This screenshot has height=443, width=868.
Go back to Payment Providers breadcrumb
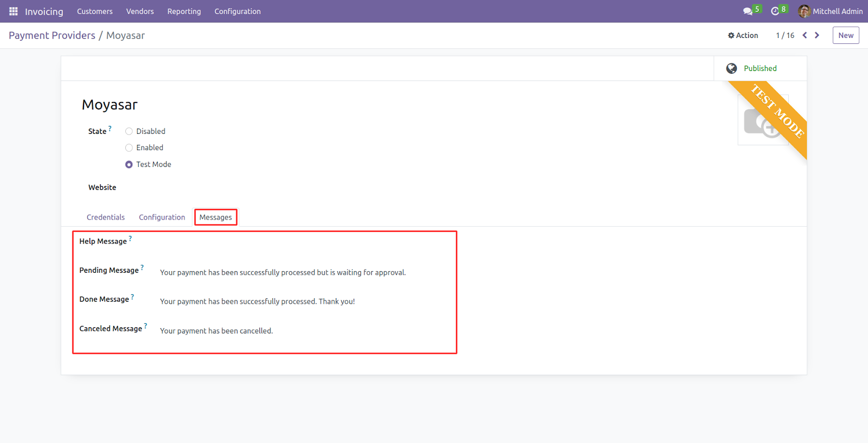pyautogui.click(x=52, y=35)
